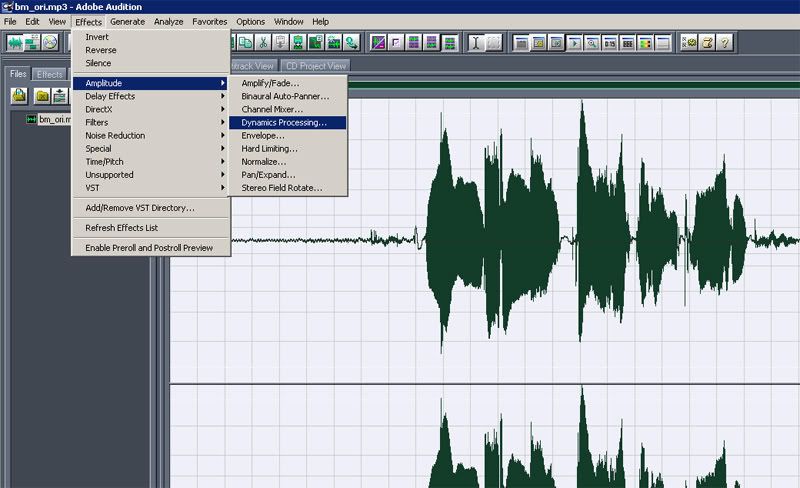Click the Multitrack View toolbar icon

point(32,42)
